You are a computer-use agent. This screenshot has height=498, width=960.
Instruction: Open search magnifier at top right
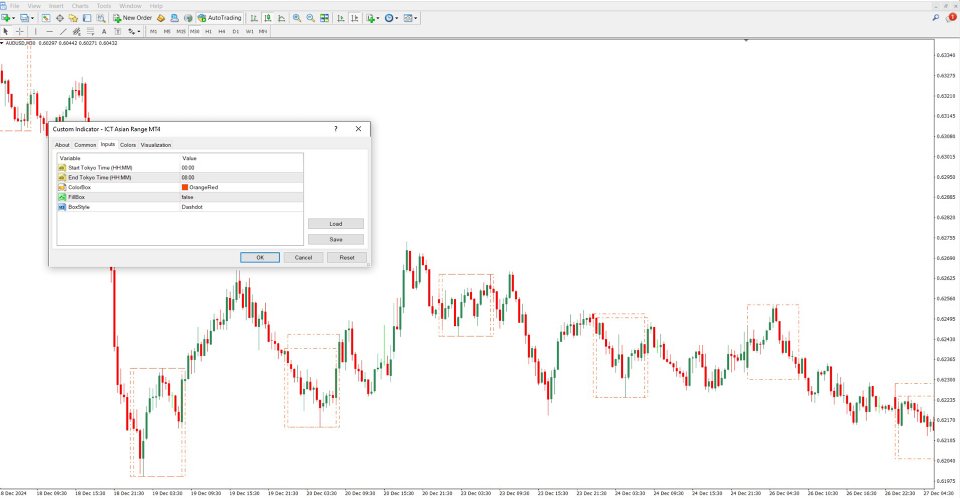click(936, 18)
